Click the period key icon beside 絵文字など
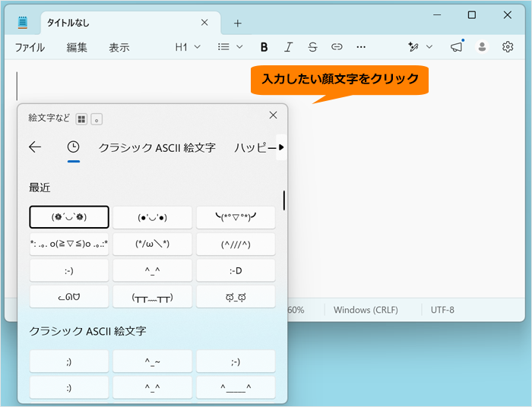The height and width of the screenshot is (407, 532). tap(97, 119)
